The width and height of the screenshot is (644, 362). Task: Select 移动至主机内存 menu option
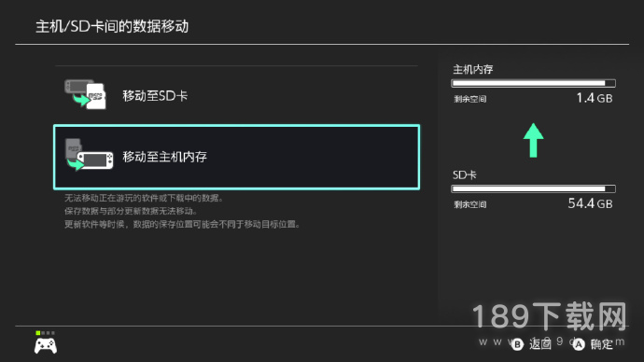pyautogui.click(x=236, y=157)
